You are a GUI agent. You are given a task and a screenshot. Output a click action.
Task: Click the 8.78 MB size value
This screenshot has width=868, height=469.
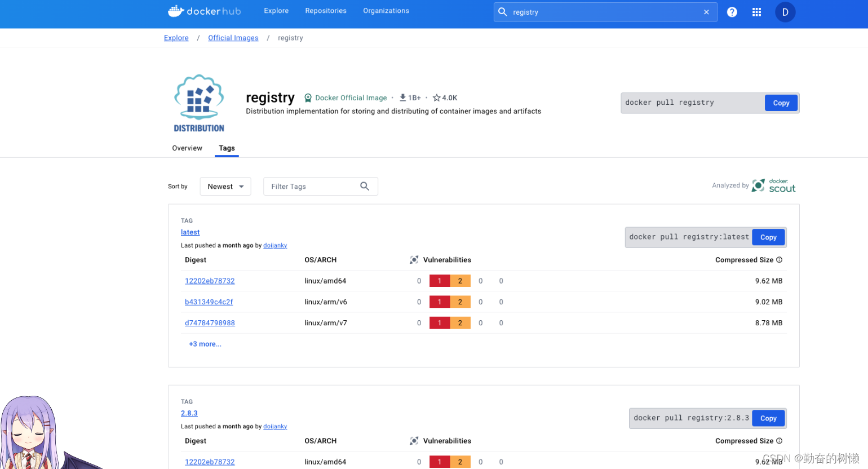click(x=769, y=323)
